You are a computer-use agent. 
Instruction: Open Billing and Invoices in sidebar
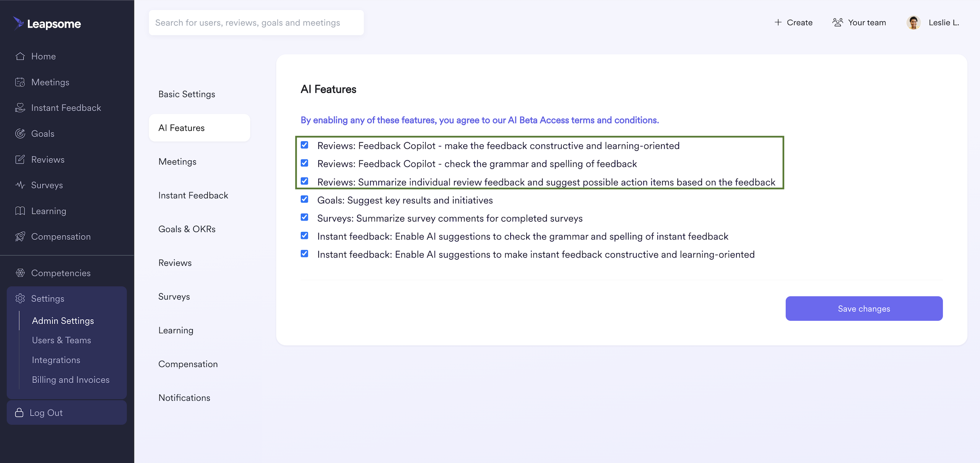click(x=71, y=380)
